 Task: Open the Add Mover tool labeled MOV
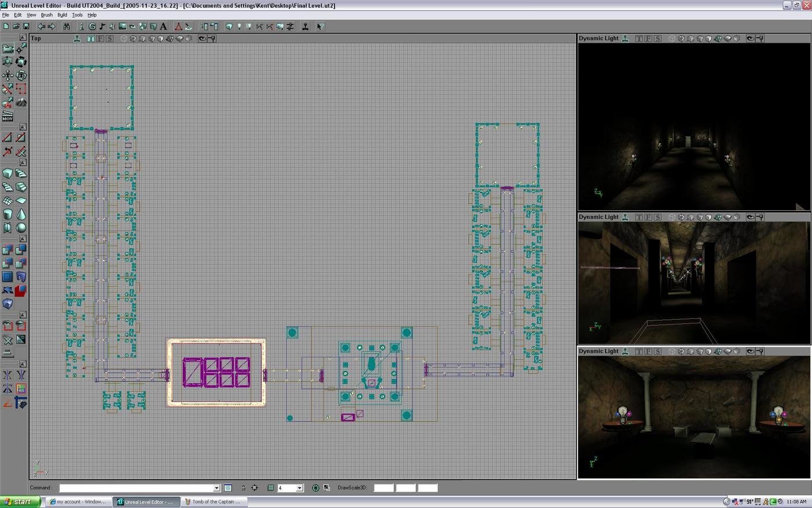point(7,118)
